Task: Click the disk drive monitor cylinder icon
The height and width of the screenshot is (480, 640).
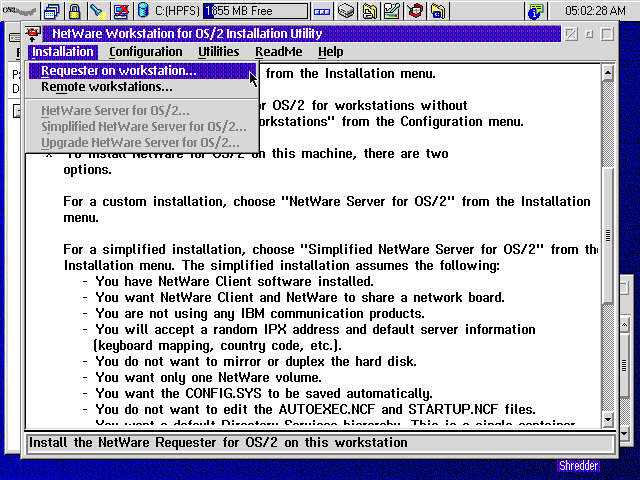Action: (x=143, y=11)
